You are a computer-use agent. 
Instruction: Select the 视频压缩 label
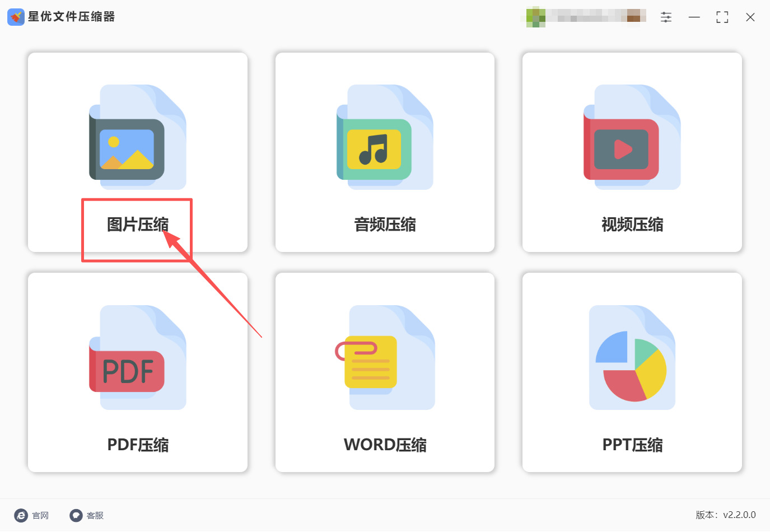(x=632, y=225)
